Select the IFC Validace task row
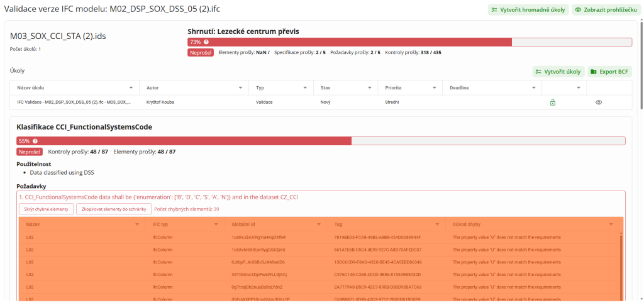This screenshot has height=305, width=644. tap(74, 103)
